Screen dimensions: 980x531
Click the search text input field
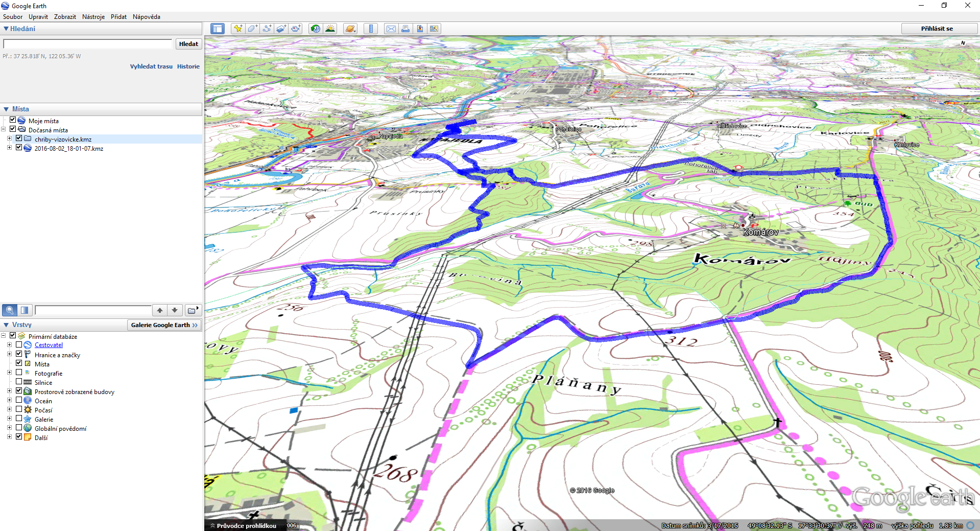pyautogui.click(x=88, y=44)
